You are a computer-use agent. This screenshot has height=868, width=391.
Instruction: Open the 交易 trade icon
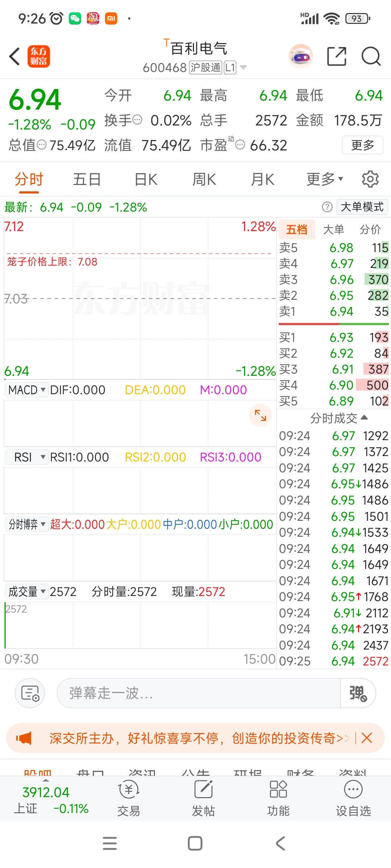tap(129, 799)
